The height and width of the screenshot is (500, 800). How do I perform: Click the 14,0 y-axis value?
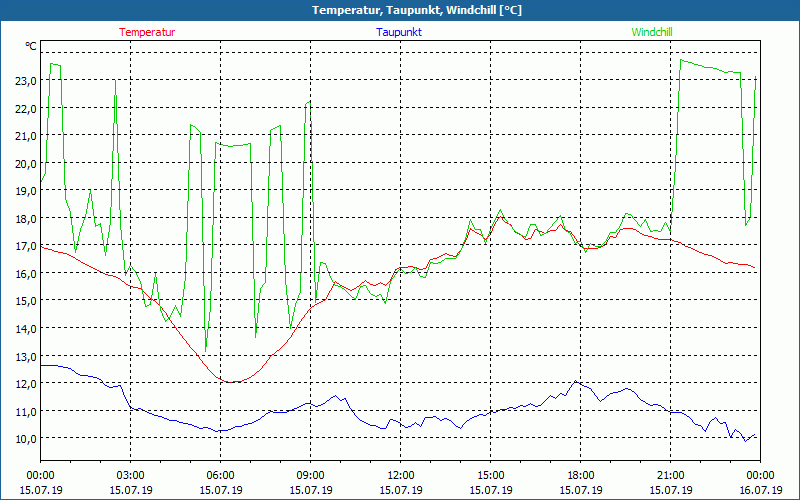[x=26, y=328]
